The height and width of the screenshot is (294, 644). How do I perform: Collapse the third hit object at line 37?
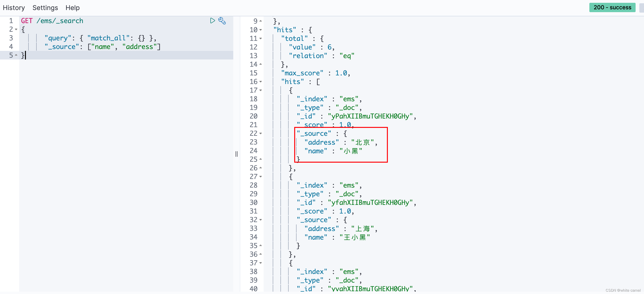pos(261,263)
